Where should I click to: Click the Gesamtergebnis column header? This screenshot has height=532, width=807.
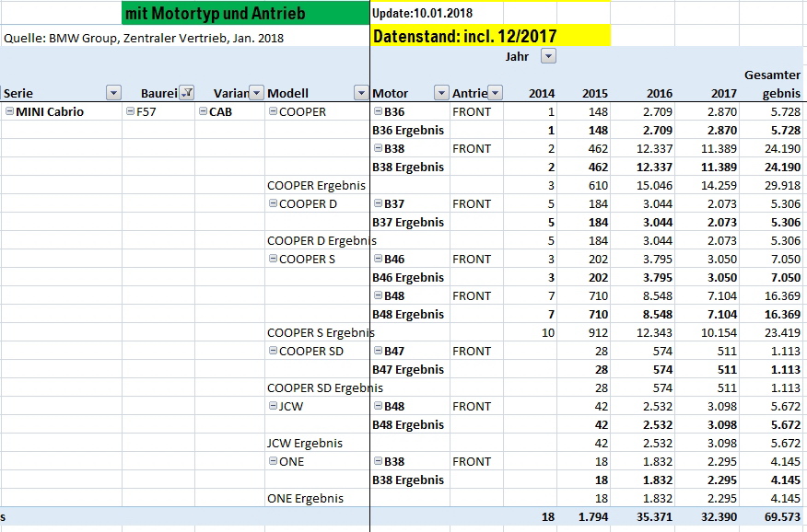point(773,85)
